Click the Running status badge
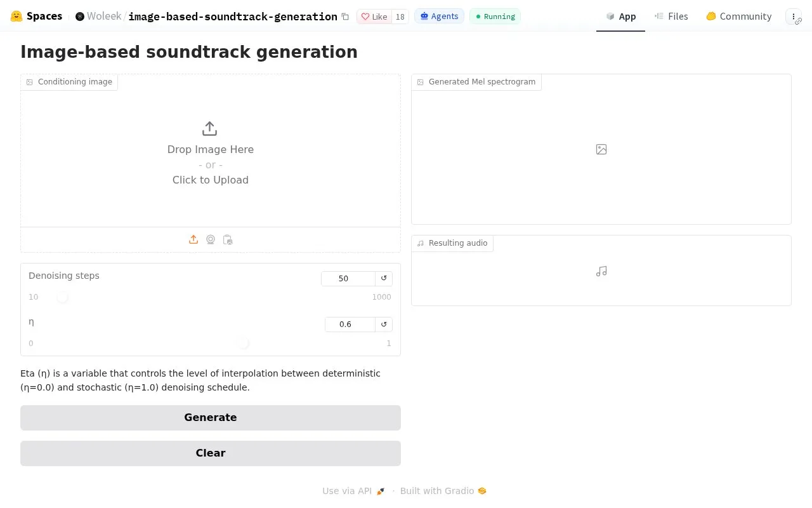Image resolution: width=812 pixels, height=508 pixels. [x=495, y=17]
